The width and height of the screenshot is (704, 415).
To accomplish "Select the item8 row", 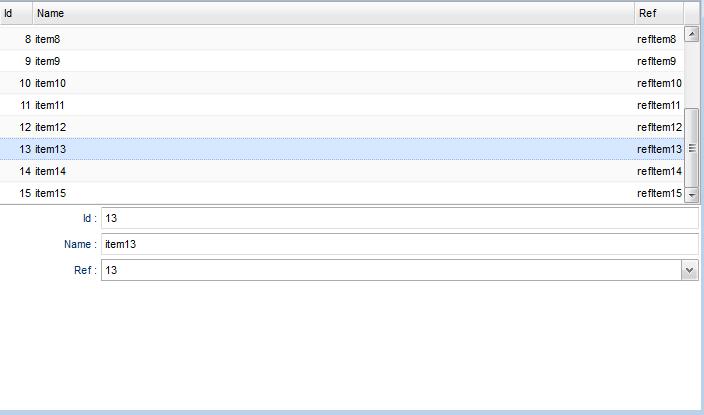I will pyautogui.click(x=342, y=39).
